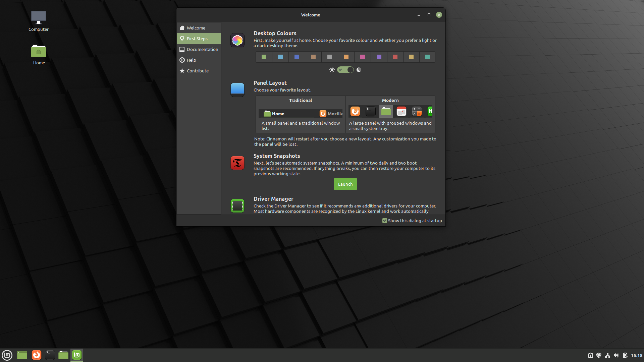Click the moon dark-theme icon
Screen dimensions: 644x362
(359, 70)
